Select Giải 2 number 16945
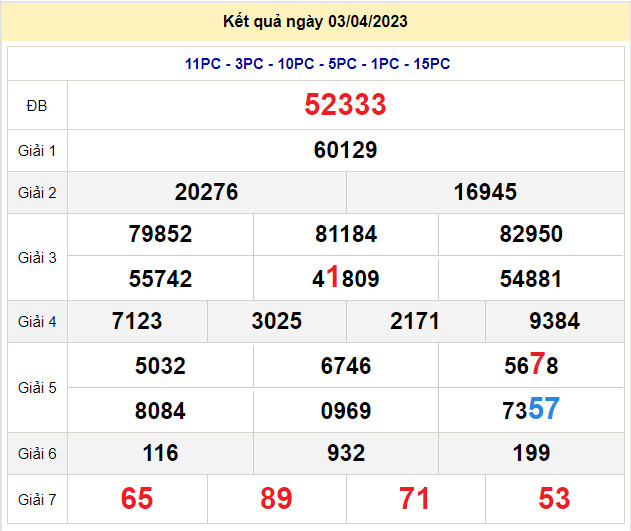The image size is (631, 531). [x=485, y=192]
